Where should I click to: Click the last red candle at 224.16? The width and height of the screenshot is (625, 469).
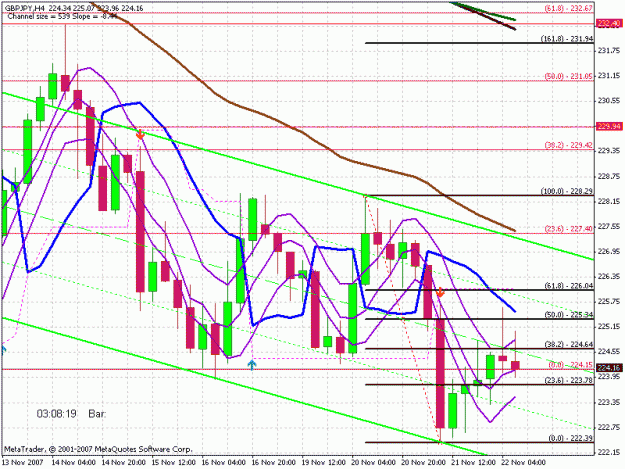pyautogui.click(x=515, y=365)
